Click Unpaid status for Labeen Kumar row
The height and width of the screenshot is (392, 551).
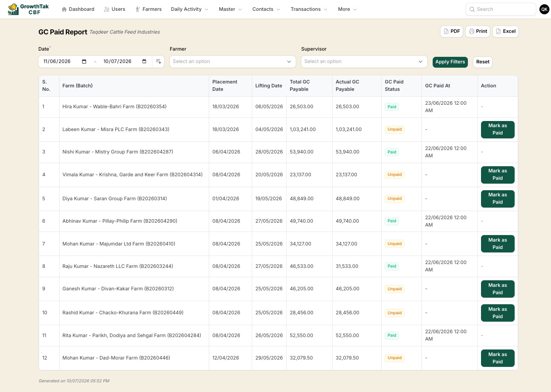coord(394,130)
